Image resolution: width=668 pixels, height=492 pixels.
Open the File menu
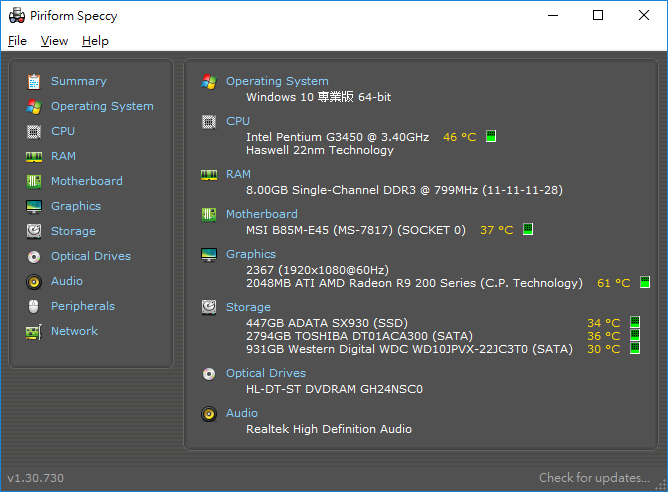17,41
